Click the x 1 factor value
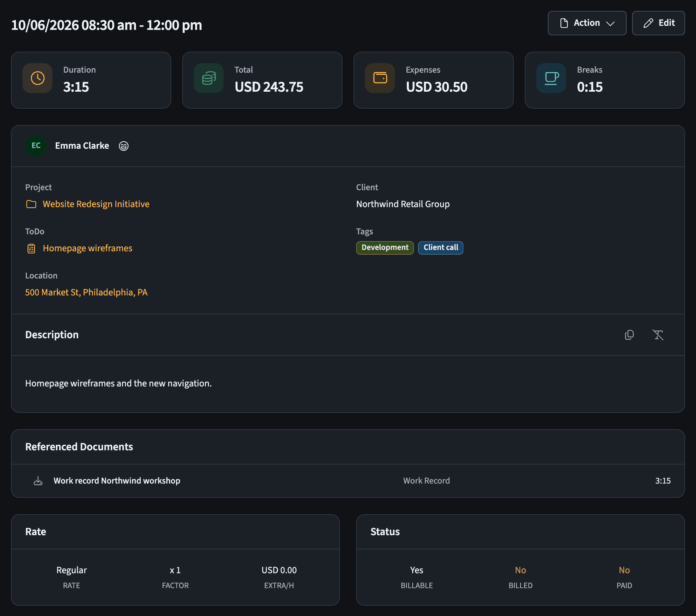 [175, 570]
